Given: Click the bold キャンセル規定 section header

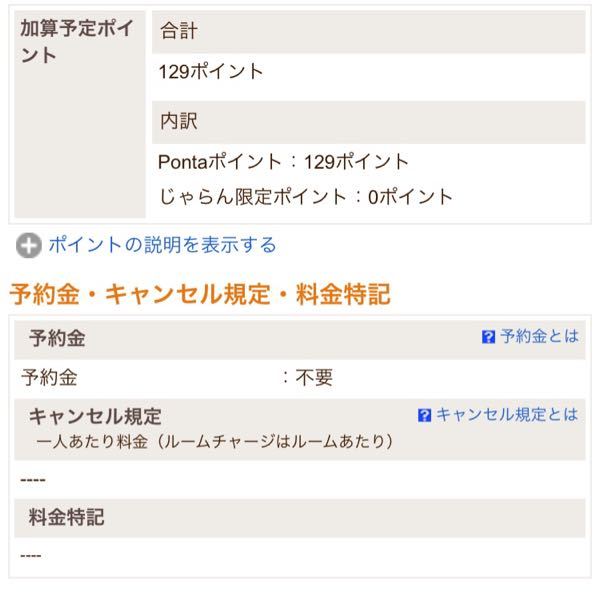Looking at the screenshot, I should click(95, 417).
